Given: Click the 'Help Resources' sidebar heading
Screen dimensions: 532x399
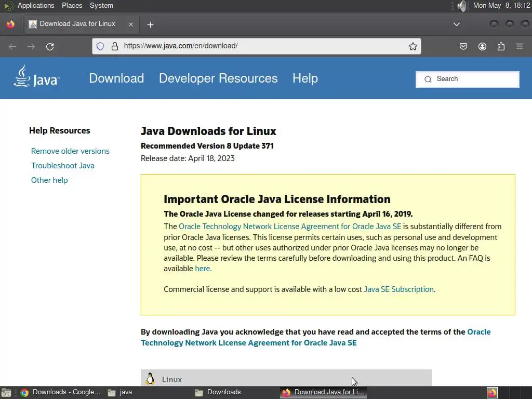Looking at the screenshot, I should [x=59, y=130].
